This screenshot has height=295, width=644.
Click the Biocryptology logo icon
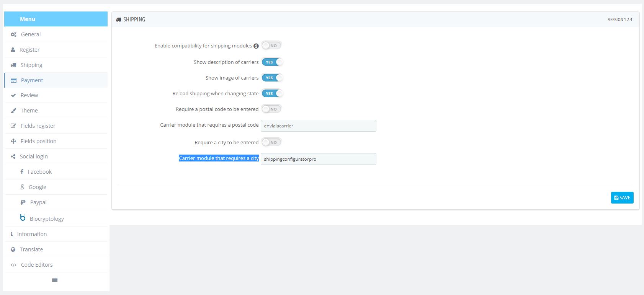pyautogui.click(x=23, y=218)
